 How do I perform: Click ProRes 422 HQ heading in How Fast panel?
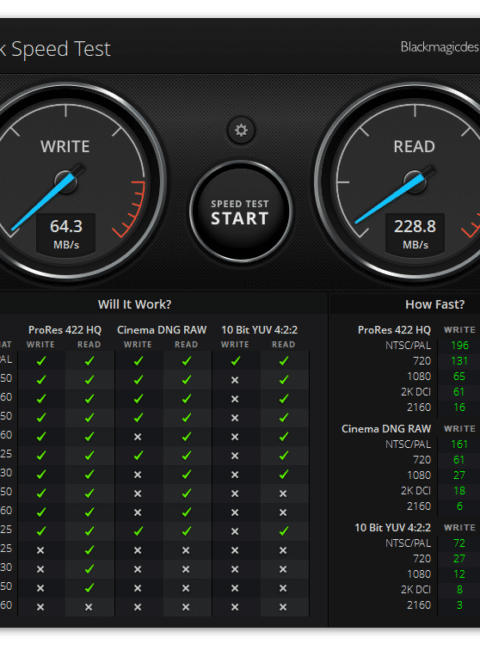click(x=394, y=330)
